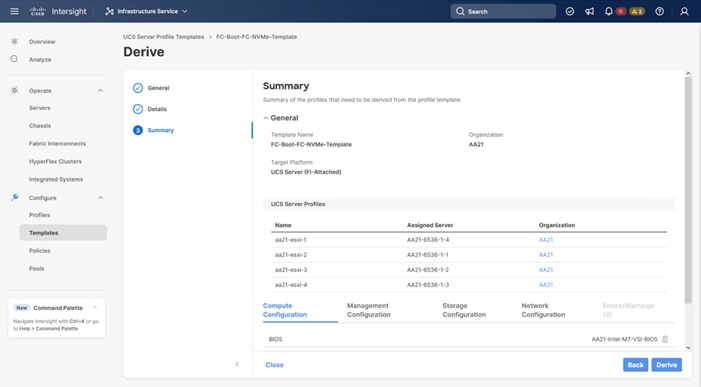Click the Analyze sidebar icon
This screenshot has height=387, width=701.
[x=14, y=59]
